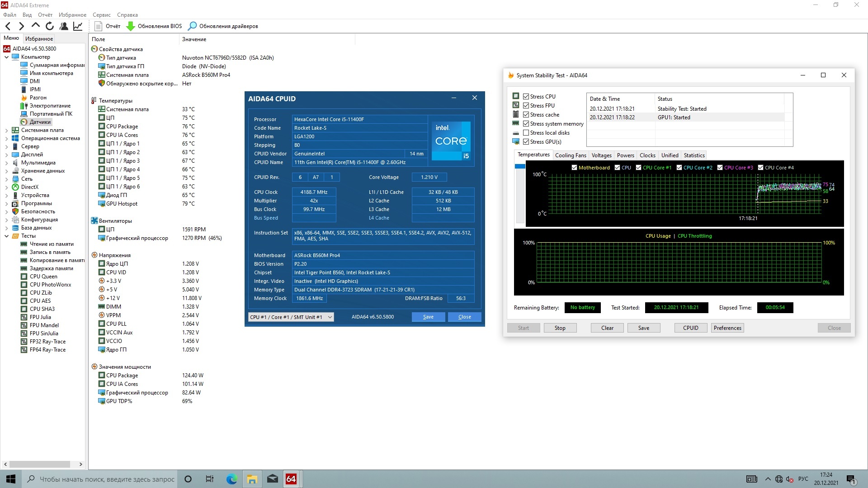The image size is (868, 488).
Task: Click the Intel Core i5 logo
Action: coord(451,141)
